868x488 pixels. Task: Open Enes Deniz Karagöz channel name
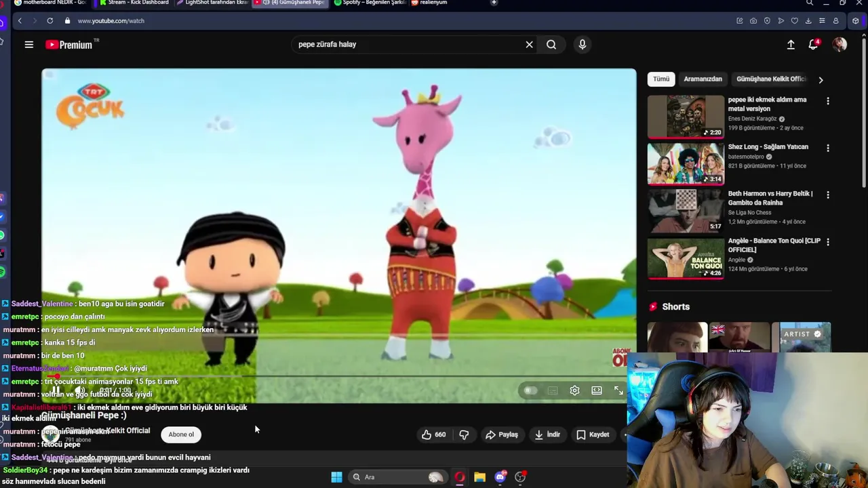[x=753, y=119]
